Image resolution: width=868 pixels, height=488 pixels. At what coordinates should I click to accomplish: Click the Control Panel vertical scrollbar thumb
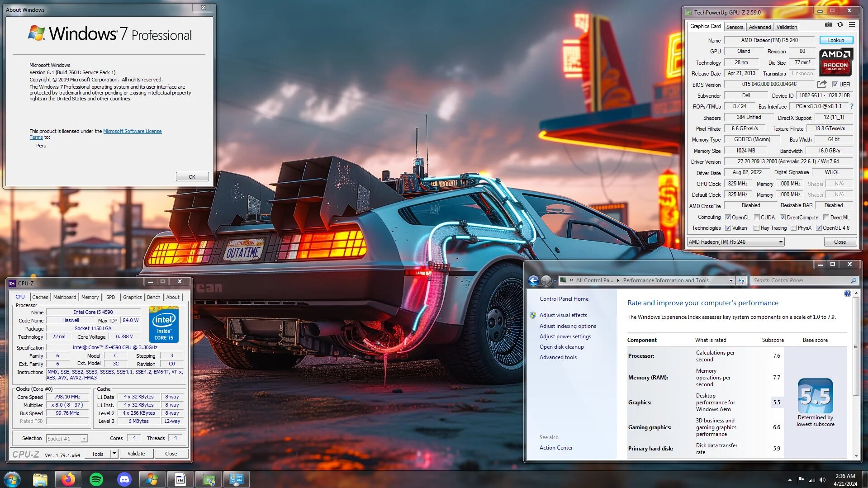(855, 346)
